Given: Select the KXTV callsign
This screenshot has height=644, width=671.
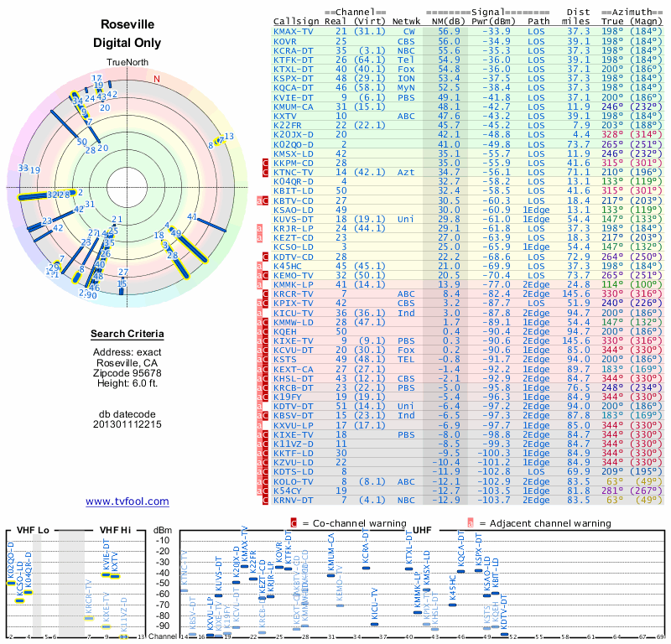Looking at the screenshot, I should pos(284,116).
